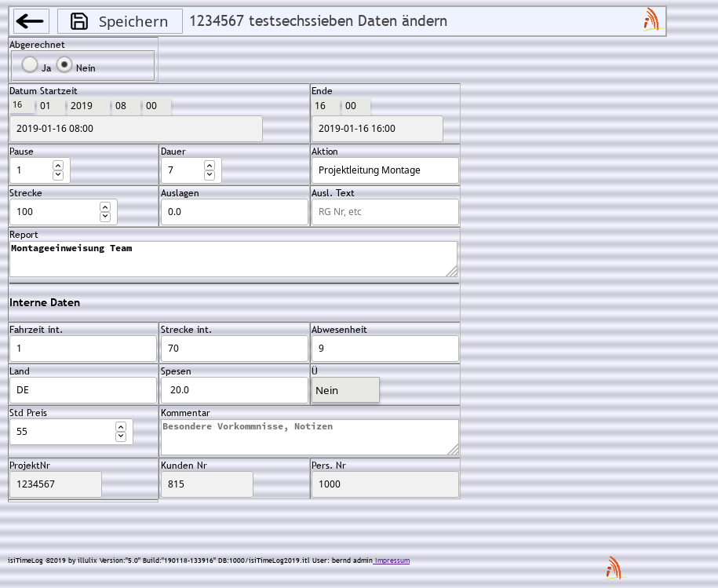The image size is (718, 588).
Task: Click the Spesen field showing 20.0
Action: pyautogui.click(x=234, y=390)
